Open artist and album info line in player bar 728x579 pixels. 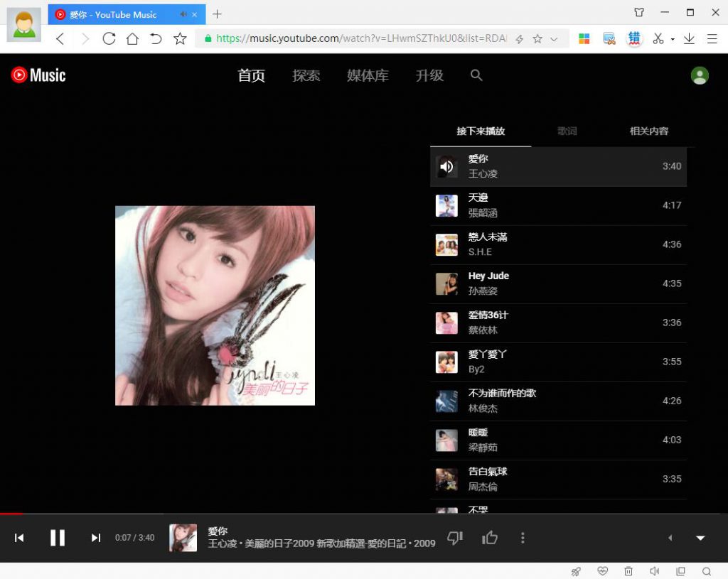click(321, 543)
